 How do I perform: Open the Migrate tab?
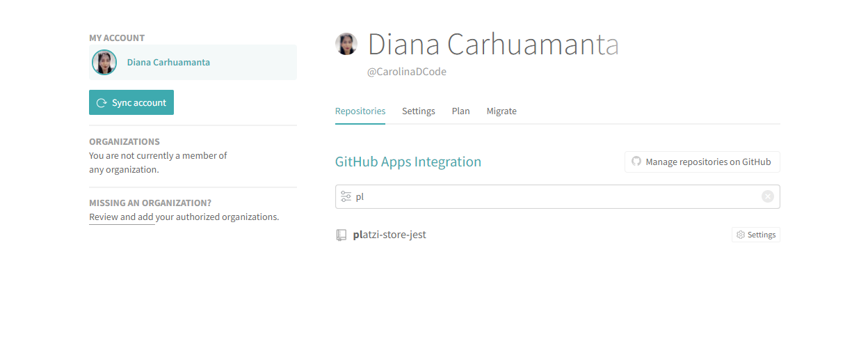[x=501, y=111]
